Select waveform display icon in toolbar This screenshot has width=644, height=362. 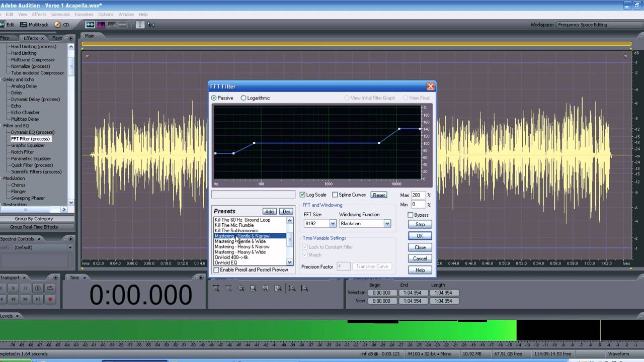point(90,25)
